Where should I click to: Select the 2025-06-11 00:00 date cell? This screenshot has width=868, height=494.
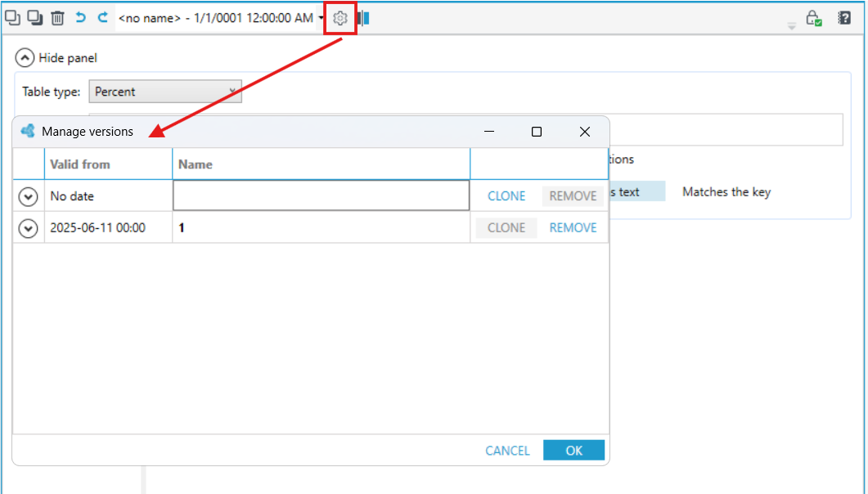[x=109, y=228]
